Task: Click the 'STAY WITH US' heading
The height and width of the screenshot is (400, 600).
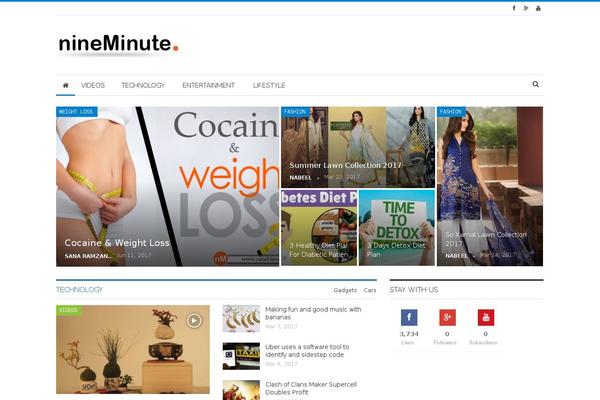Action: pos(414,290)
